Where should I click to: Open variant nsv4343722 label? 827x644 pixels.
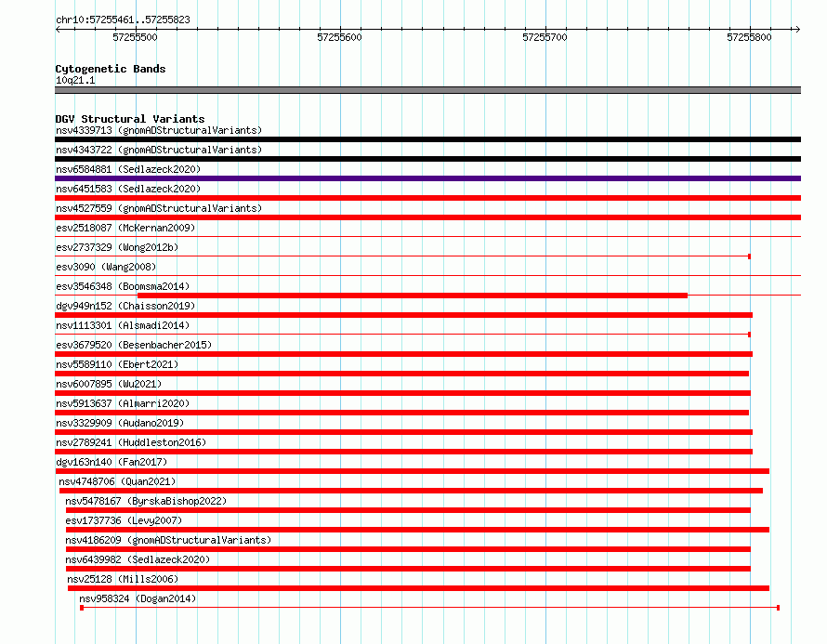[159, 150]
